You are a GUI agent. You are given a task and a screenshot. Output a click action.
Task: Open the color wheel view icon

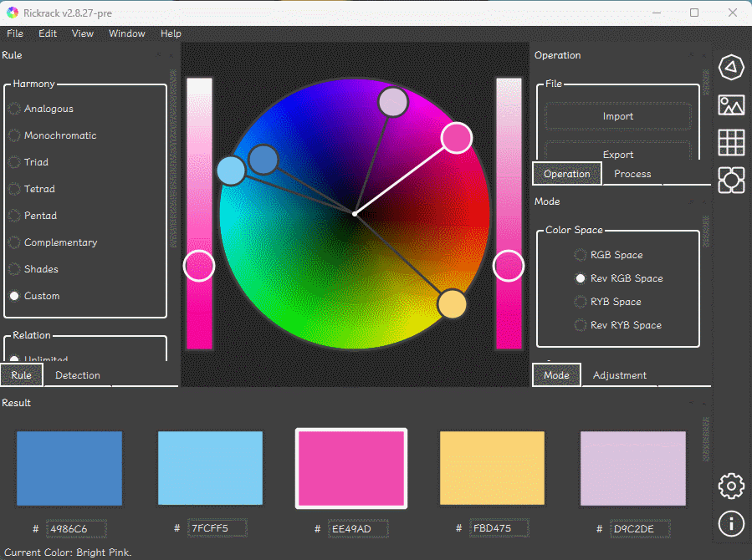point(731,68)
